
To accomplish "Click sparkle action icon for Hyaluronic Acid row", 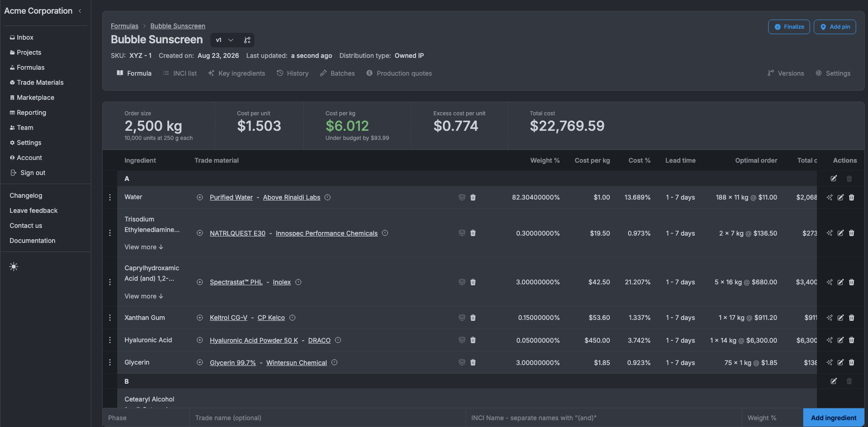I will [x=830, y=340].
